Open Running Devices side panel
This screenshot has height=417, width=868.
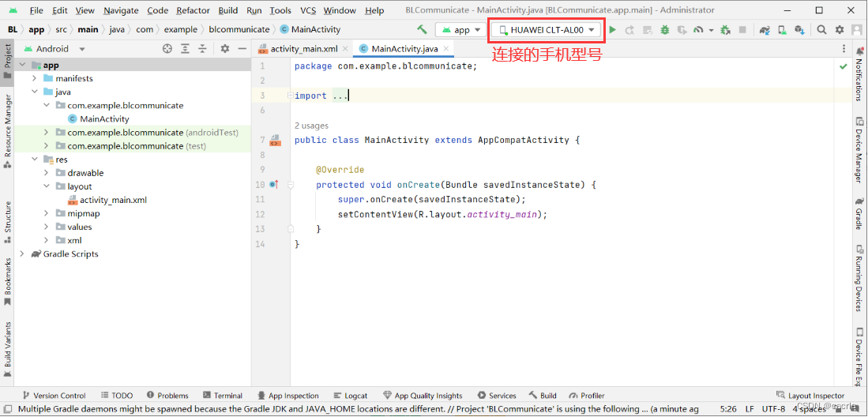tap(859, 277)
